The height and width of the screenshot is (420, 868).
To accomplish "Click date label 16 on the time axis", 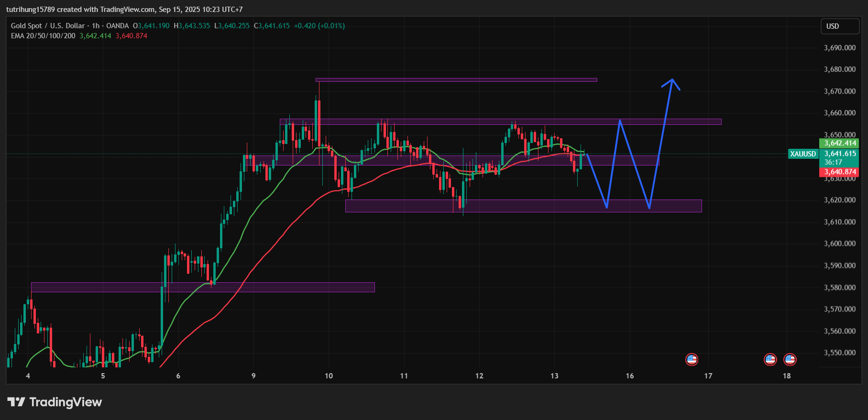I will [630, 376].
